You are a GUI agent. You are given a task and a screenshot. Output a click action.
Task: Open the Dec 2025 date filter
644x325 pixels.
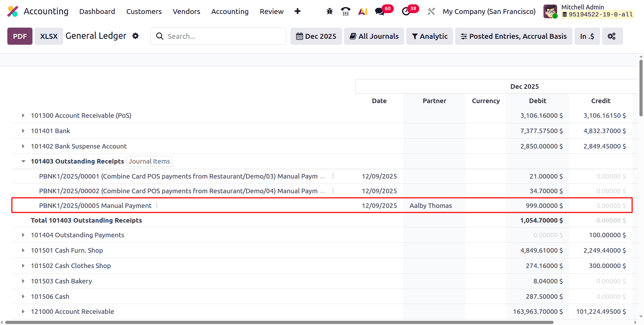[x=316, y=36]
